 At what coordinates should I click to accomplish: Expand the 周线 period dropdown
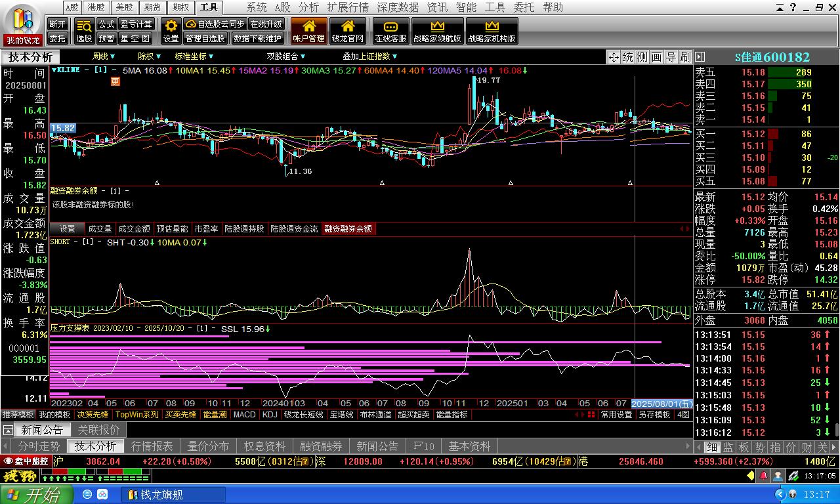(104, 56)
